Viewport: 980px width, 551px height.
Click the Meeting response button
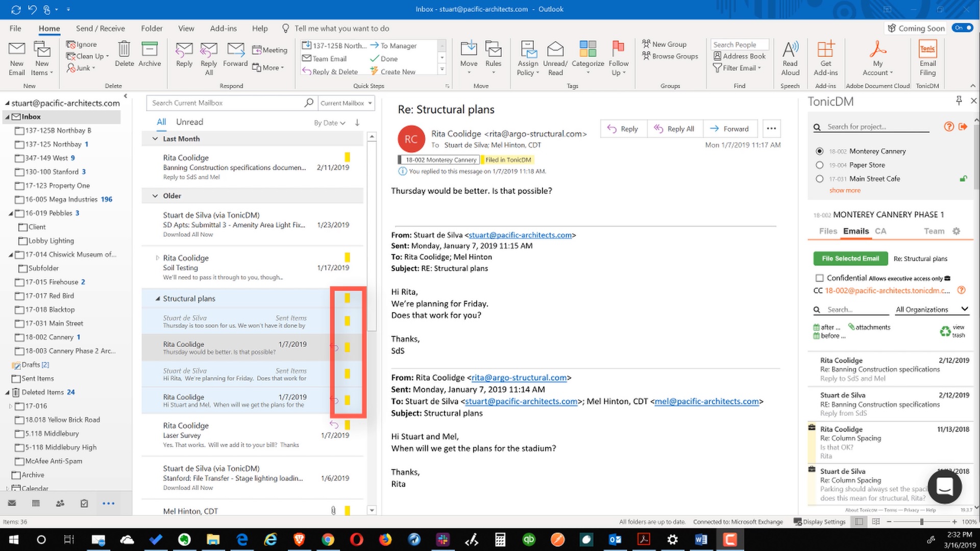coord(269,50)
